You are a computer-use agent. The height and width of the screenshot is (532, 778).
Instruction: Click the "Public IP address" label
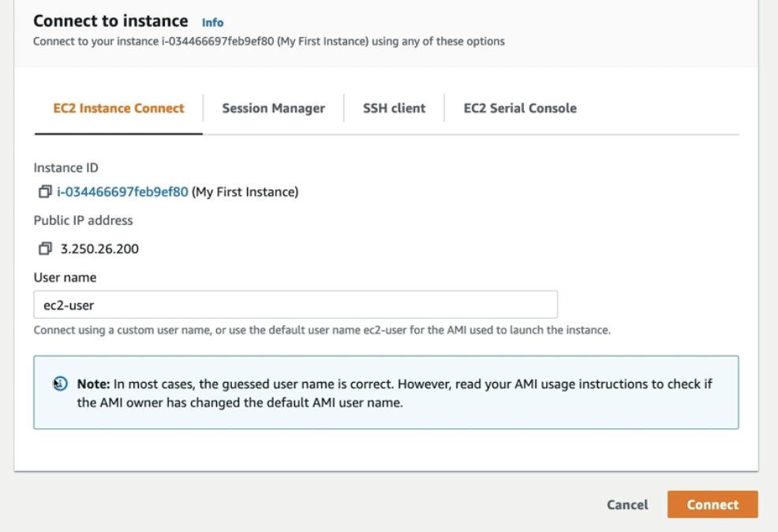coord(83,220)
